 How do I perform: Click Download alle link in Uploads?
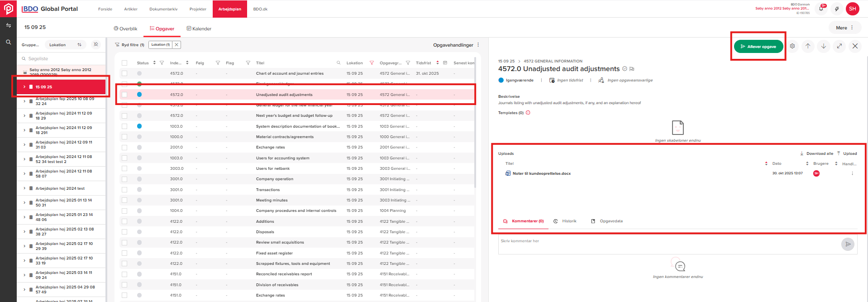816,153
